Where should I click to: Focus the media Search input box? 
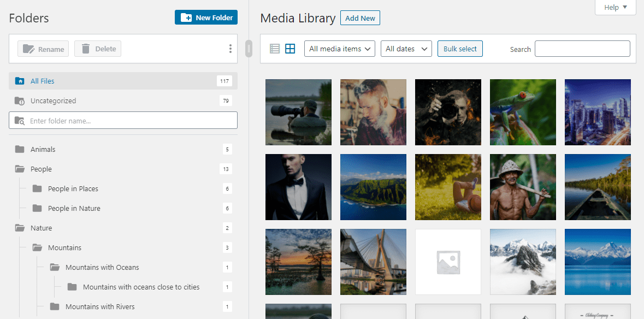pos(582,49)
